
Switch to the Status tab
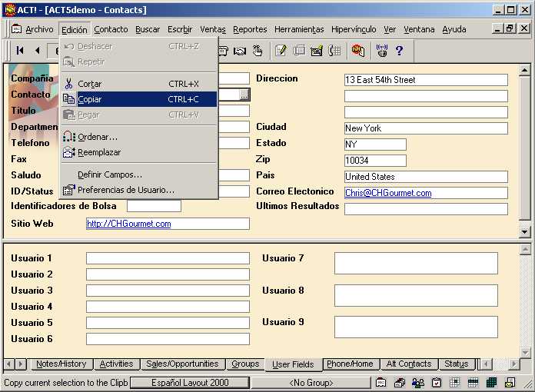(x=456, y=364)
